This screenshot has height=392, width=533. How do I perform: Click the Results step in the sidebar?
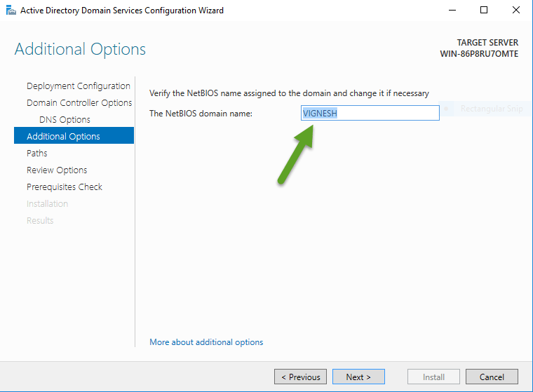[40, 221]
